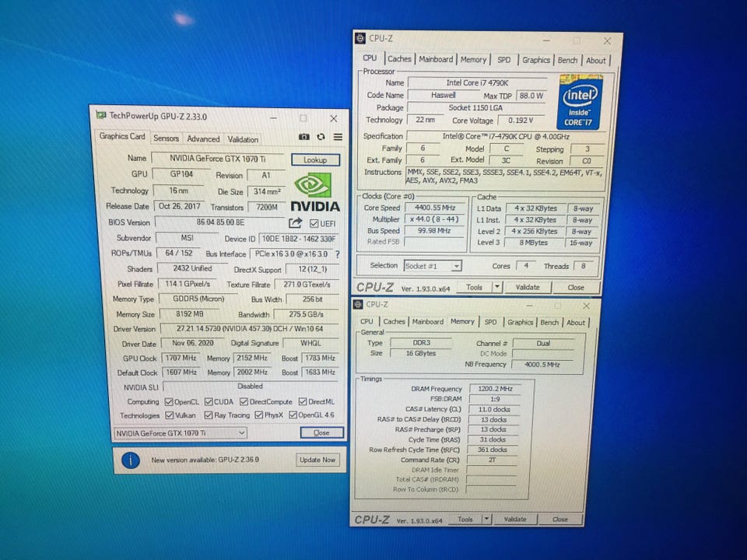Image resolution: width=747 pixels, height=560 pixels.
Task: Click Validate button in lower CPU-Z window
Action: [x=515, y=519]
